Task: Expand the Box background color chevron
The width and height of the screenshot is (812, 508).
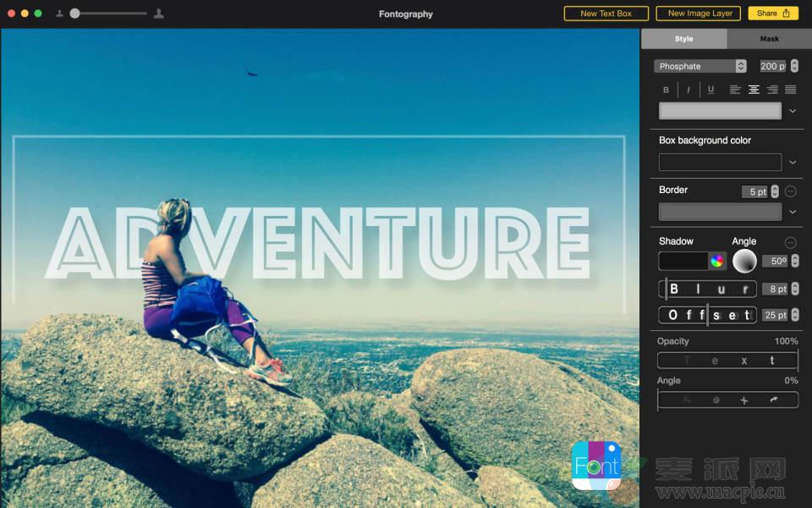Action: tap(793, 162)
